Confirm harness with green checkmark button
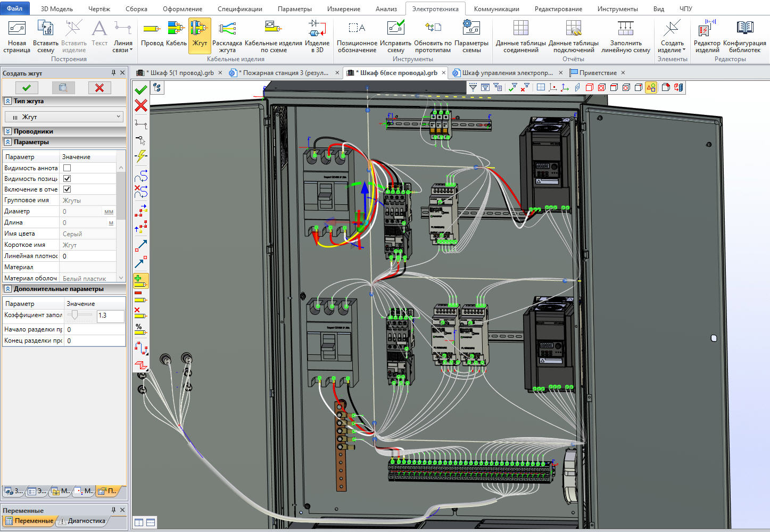Viewport: 770px width, 532px height. [x=27, y=88]
